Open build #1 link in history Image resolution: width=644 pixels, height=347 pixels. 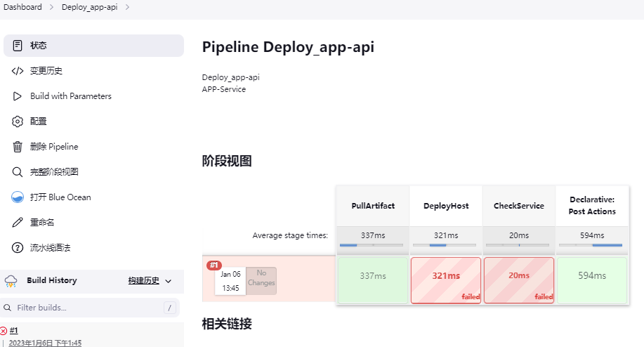[14, 330]
